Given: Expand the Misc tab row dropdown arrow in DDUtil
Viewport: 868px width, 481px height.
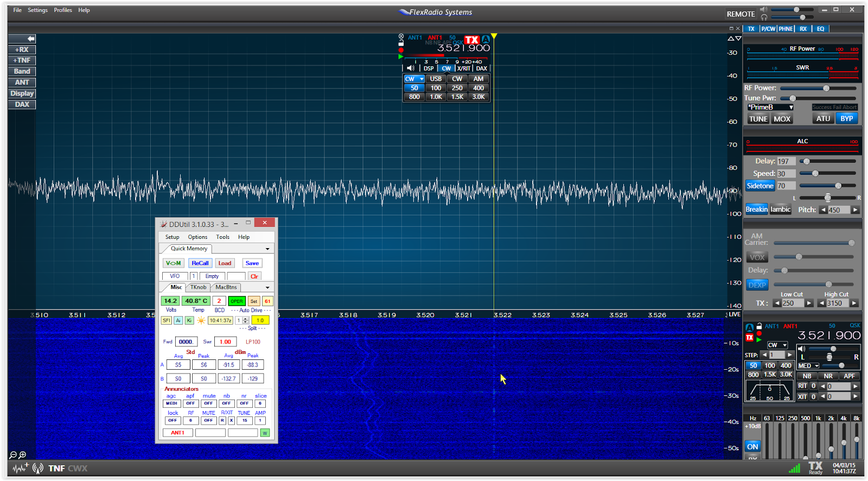Looking at the screenshot, I should [x=267, y=287].
